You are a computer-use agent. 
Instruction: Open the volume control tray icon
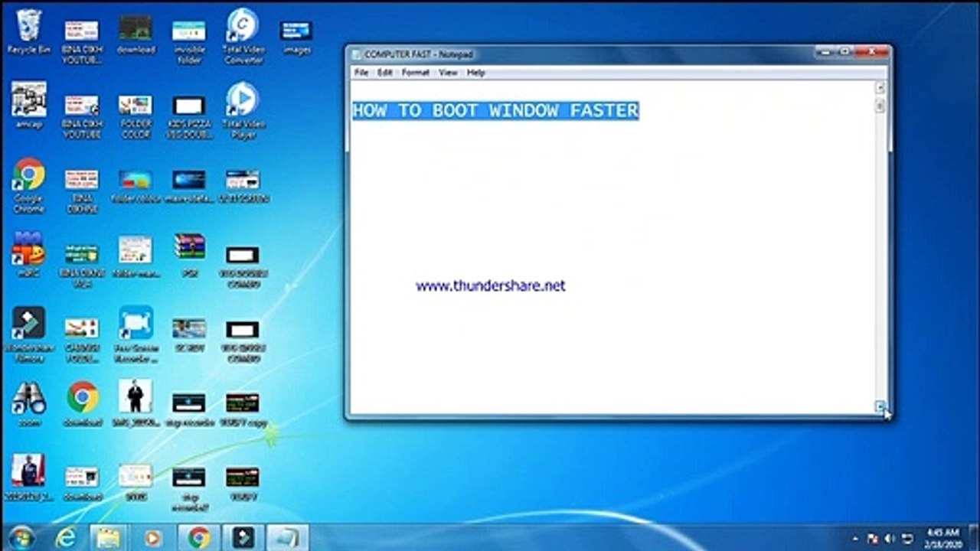(890, 538)
